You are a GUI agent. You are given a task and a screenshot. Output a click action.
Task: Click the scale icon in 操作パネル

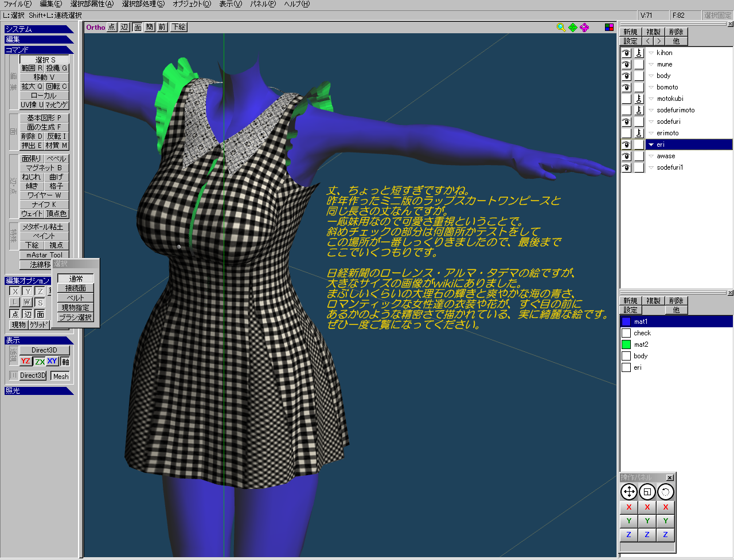[x=647, y=492]
